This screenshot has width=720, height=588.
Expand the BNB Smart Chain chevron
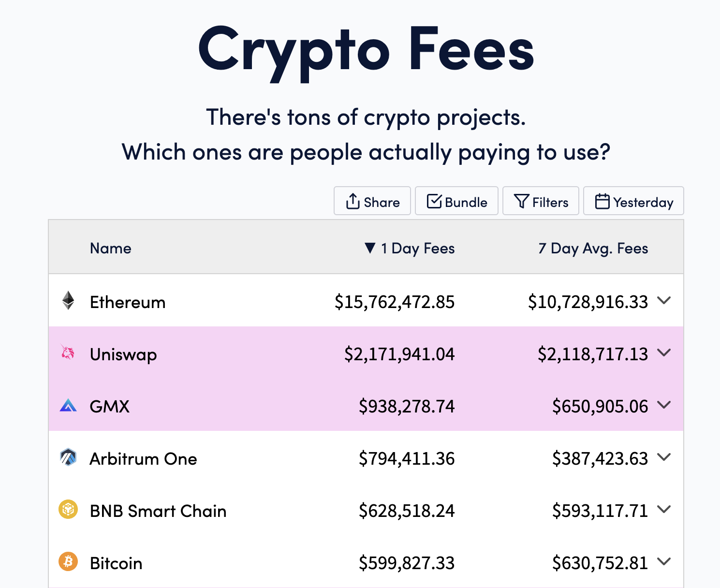pyautogui.click(x=664, y=509)
